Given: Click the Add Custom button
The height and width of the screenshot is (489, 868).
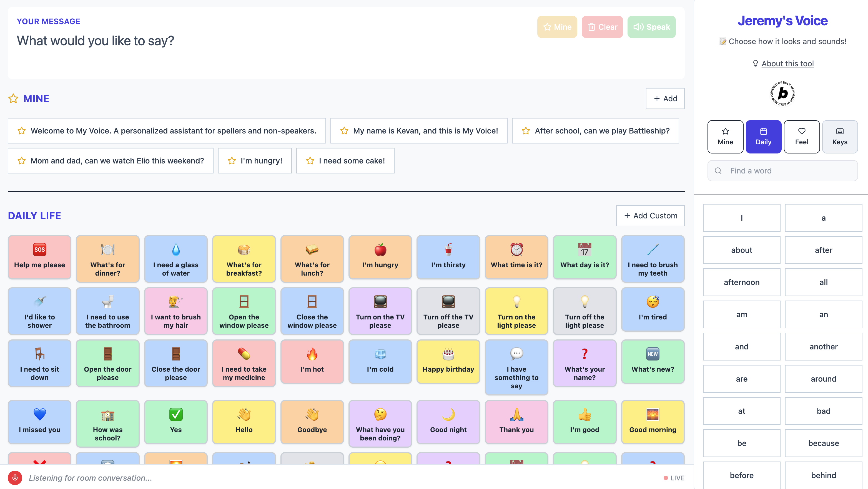Looking at the screenshot, I should click(x=650, y=216).
